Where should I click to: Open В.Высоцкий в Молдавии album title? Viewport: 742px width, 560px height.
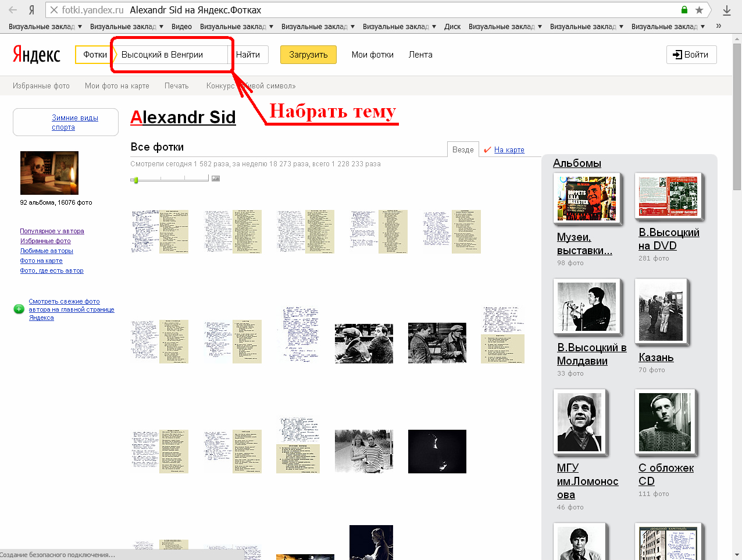(592, 354)
